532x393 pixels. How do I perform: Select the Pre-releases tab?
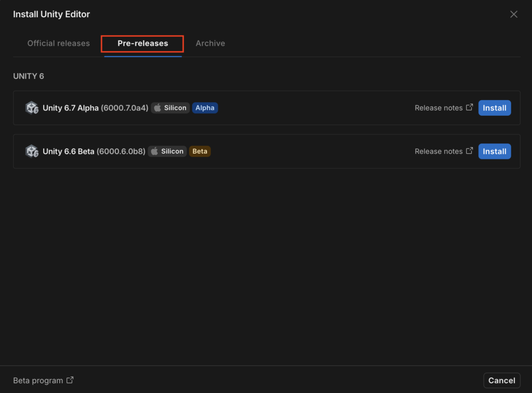tap(142, 44)
